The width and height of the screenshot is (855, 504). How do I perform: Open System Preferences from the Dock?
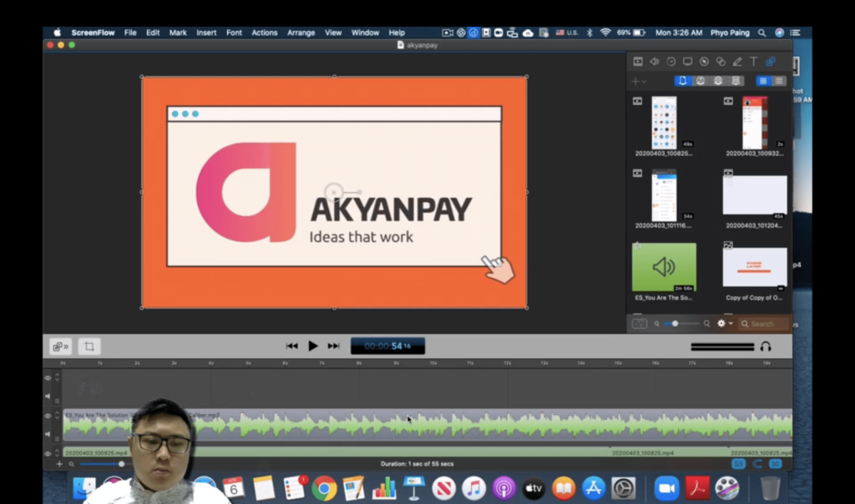pos(623,488)
